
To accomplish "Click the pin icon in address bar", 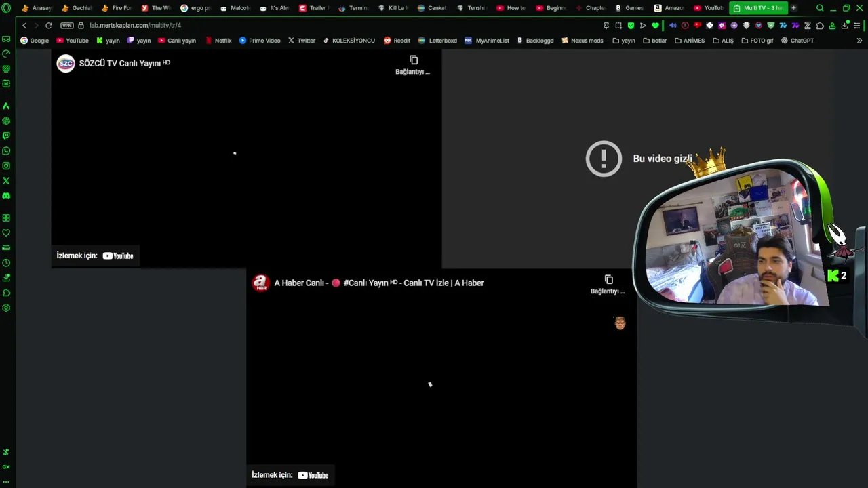I will pos(606,26).
